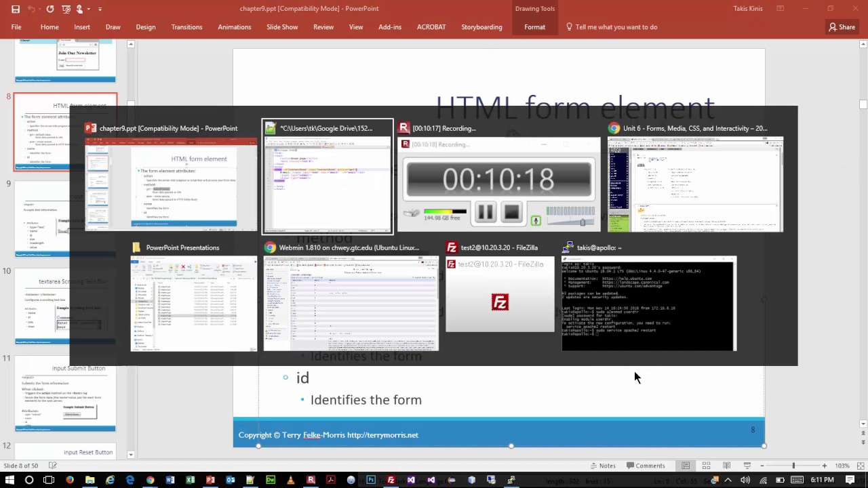
Task: Open File Explorer from the taskbar
Action: (90, 480)
